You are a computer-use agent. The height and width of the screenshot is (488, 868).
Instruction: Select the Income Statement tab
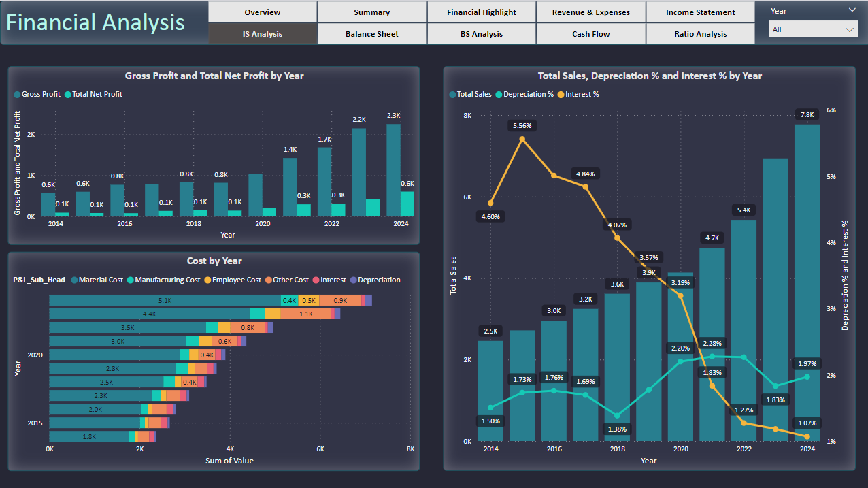[700, 12]
